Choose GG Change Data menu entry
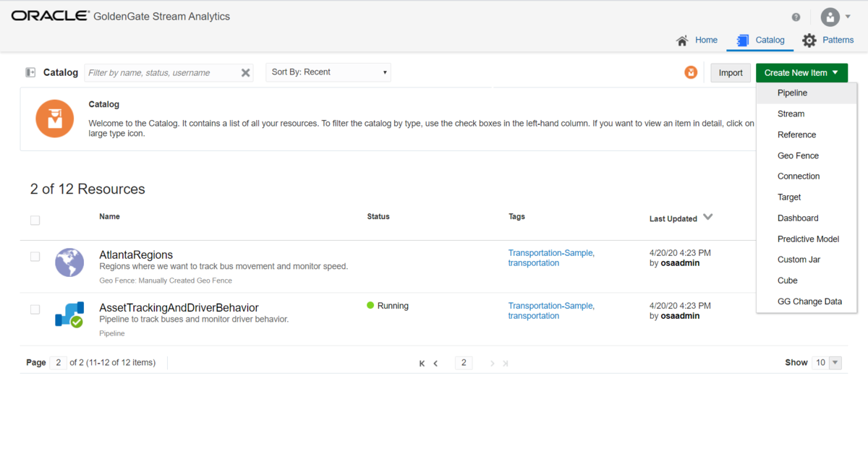The height and width of the screenshot is (454, 868). (807, 301)
